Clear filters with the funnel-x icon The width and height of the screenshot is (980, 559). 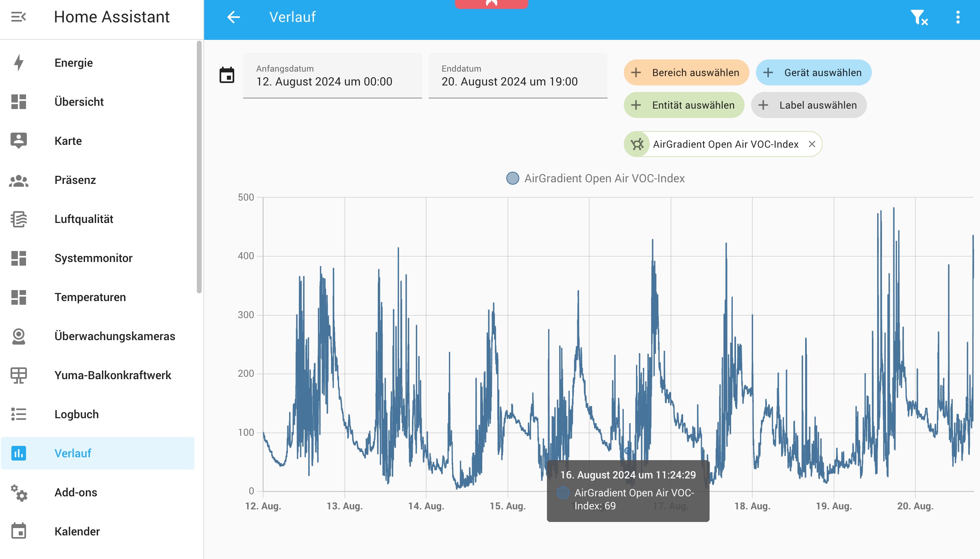pyautogui.click(x=919, y=17)
